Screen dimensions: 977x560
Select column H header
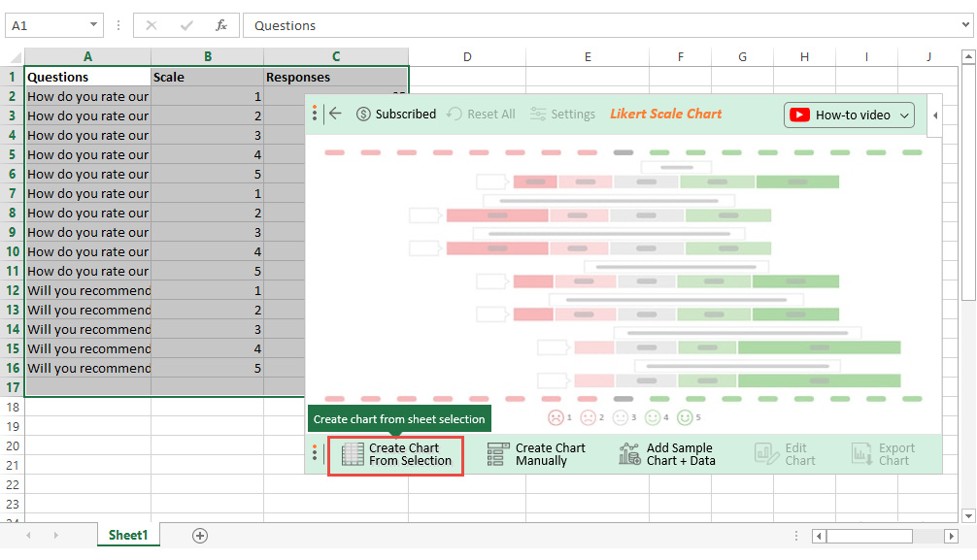[804, 56]
